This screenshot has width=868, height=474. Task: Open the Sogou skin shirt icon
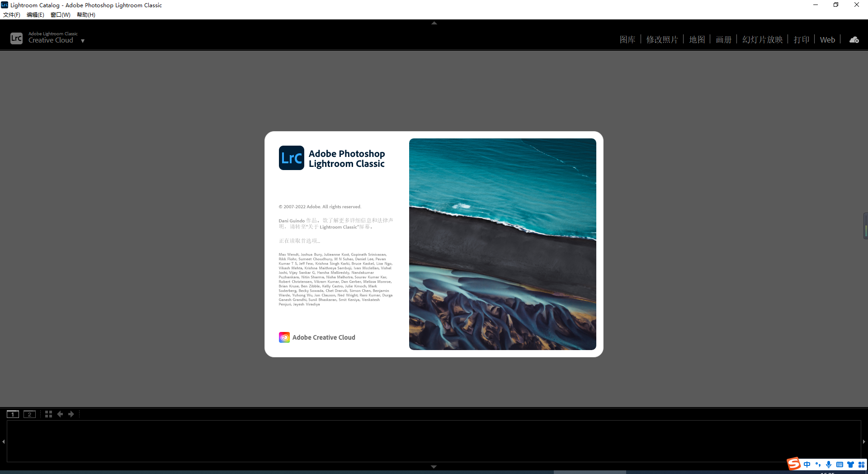850,465
